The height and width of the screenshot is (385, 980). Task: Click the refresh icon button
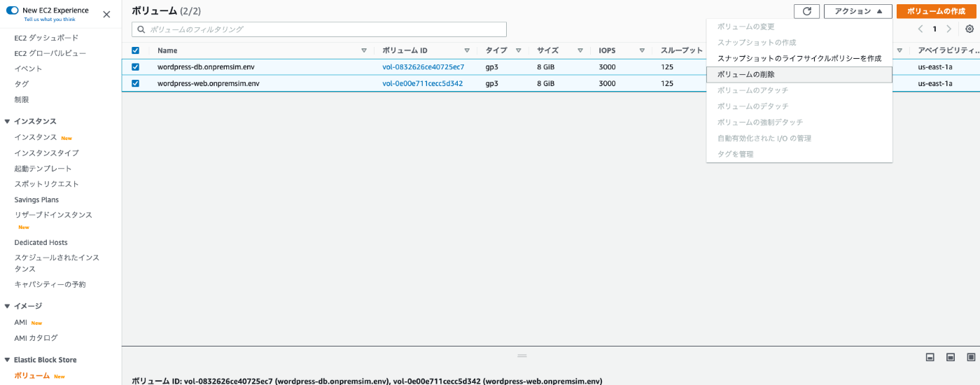tap(806, 11)
